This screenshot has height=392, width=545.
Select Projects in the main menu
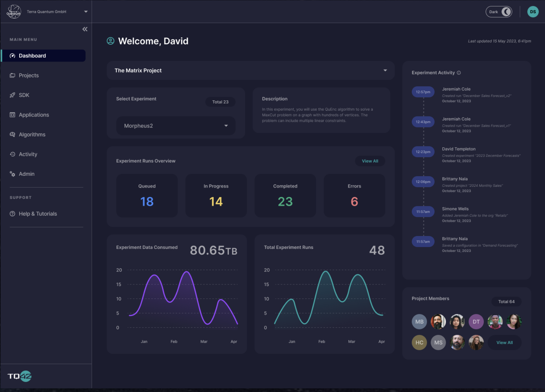tap(28, 75)
